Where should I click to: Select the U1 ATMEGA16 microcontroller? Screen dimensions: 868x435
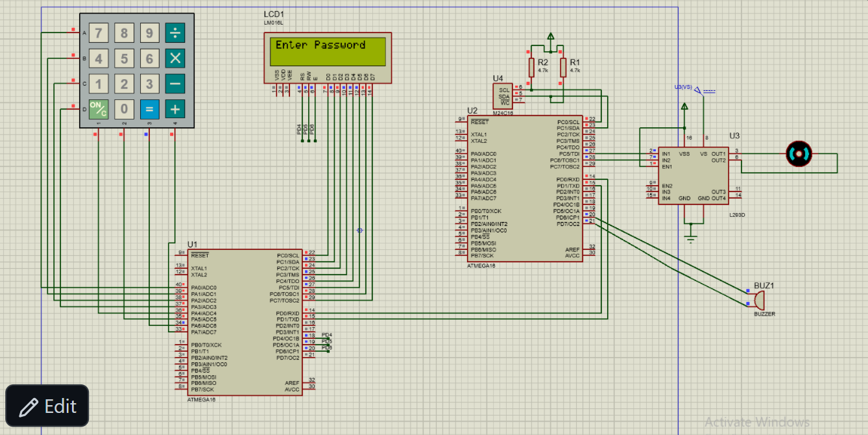tap(245, 322)
